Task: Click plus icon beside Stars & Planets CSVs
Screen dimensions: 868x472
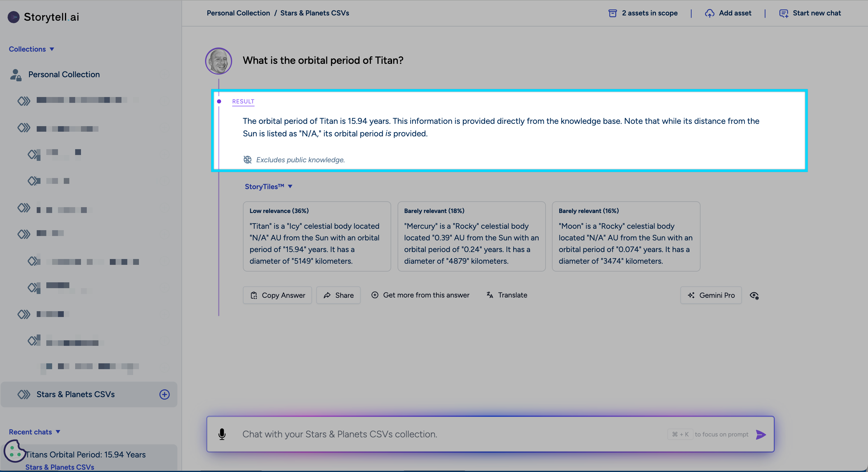Action: (165, 394)
